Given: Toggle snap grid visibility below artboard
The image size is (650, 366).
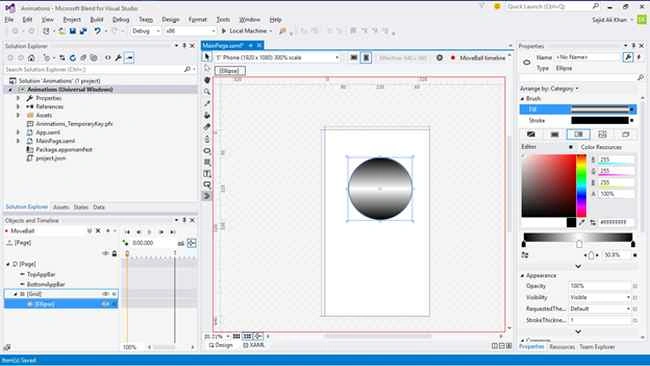Looking at the screenshot, I should point(236,336).
